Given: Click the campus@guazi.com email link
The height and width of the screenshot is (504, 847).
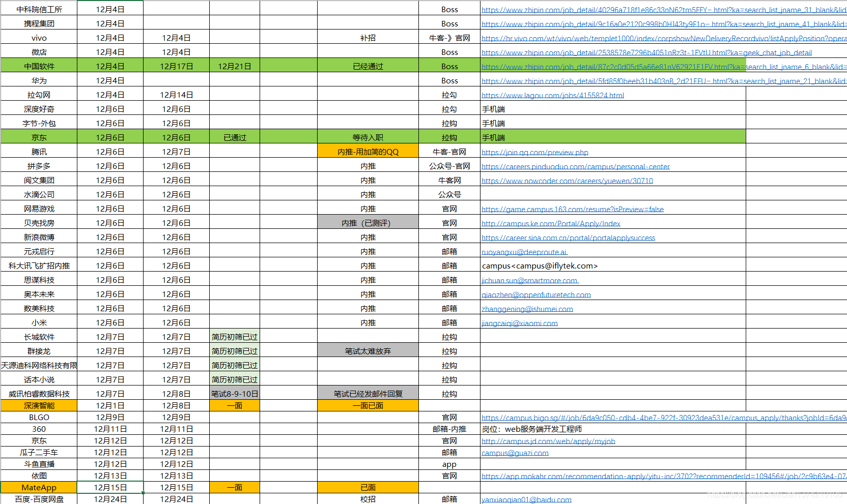Looking at the screenshot, I should coord(515,453).
